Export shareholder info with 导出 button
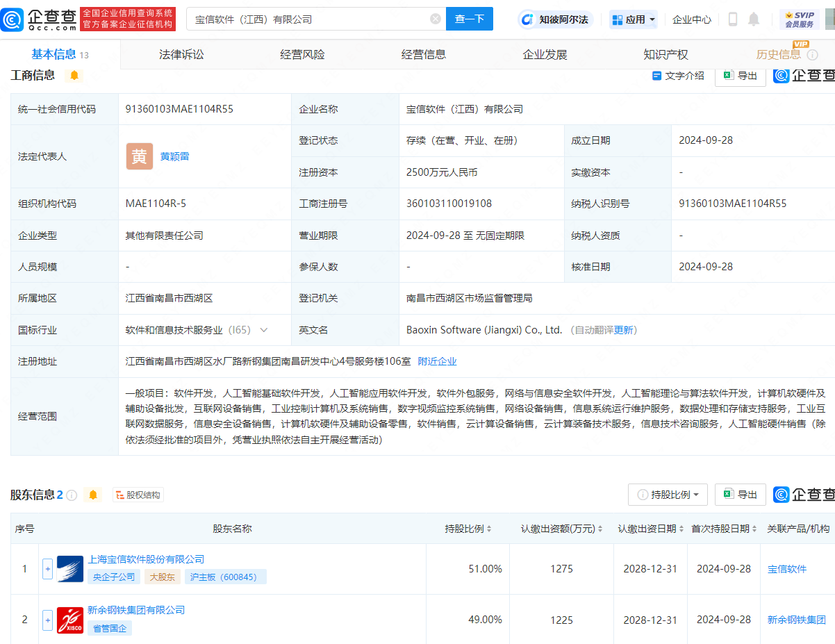 741,495
